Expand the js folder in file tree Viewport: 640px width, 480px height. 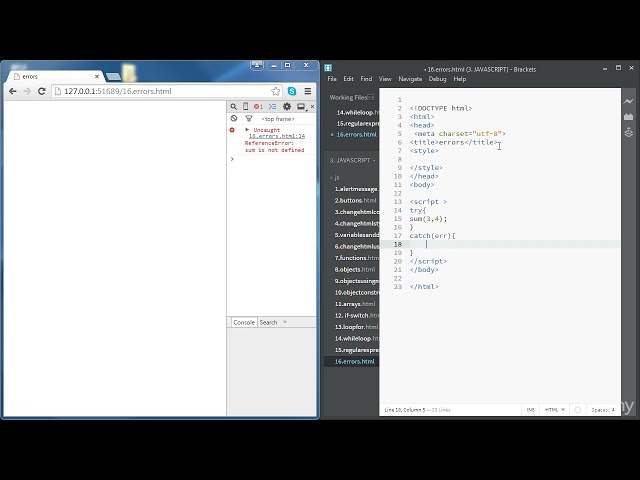click(x=335, y=178)
